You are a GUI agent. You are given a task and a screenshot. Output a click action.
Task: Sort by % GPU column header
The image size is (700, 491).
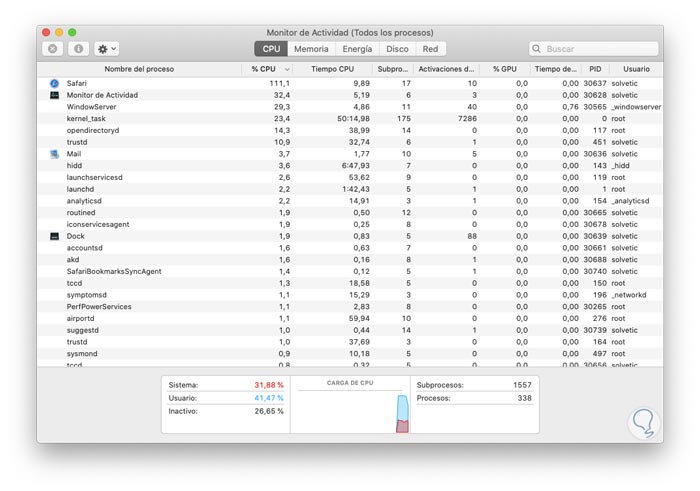pyautogui.click(x=504, y=69)
